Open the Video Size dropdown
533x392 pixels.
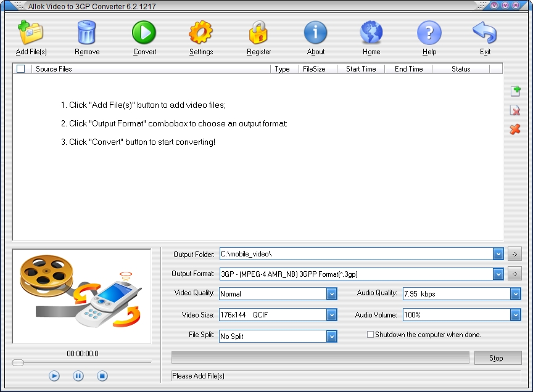coord(331,315)
